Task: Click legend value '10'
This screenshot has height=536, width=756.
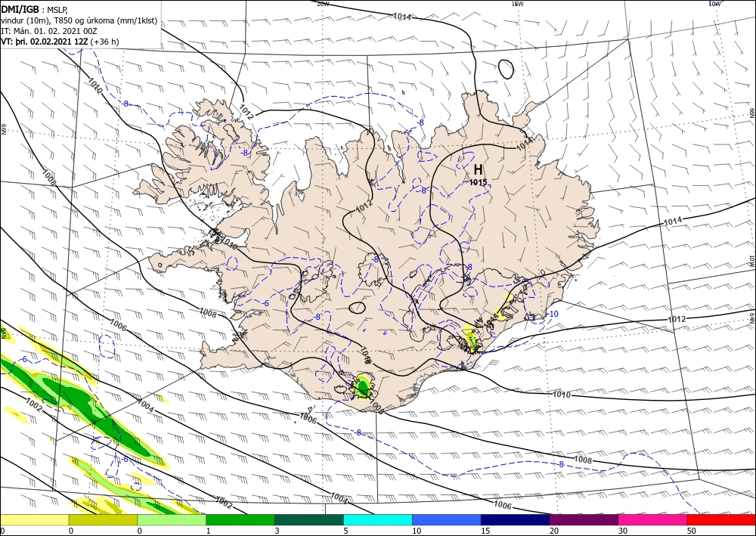Action: pos(417,531)
